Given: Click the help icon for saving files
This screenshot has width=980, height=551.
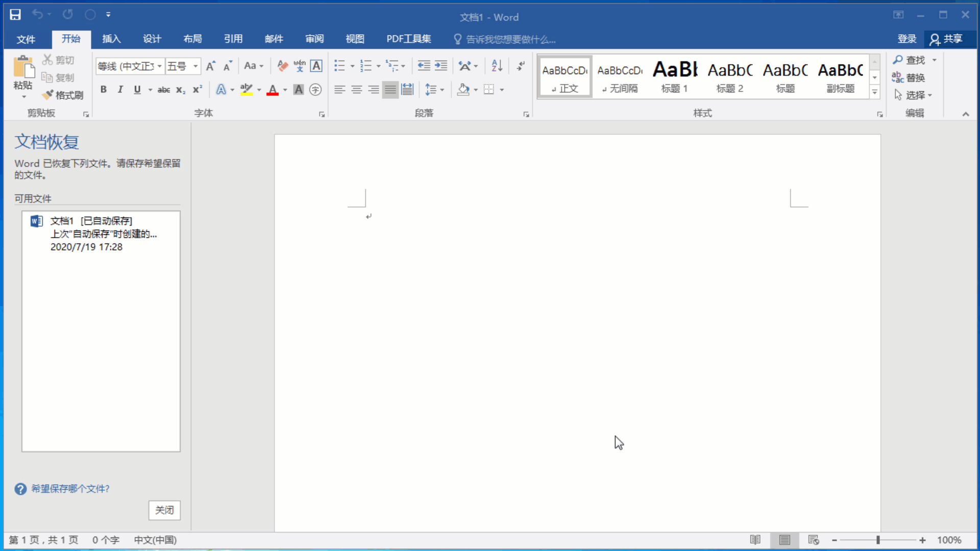Looking at the screenshot, I should point(20,489).
